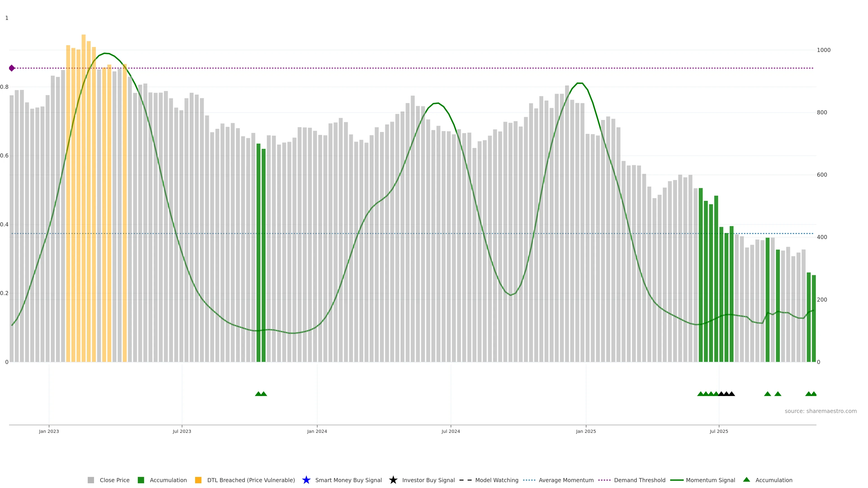Click the Investor Buy Signal legend text

pos(428,480)
